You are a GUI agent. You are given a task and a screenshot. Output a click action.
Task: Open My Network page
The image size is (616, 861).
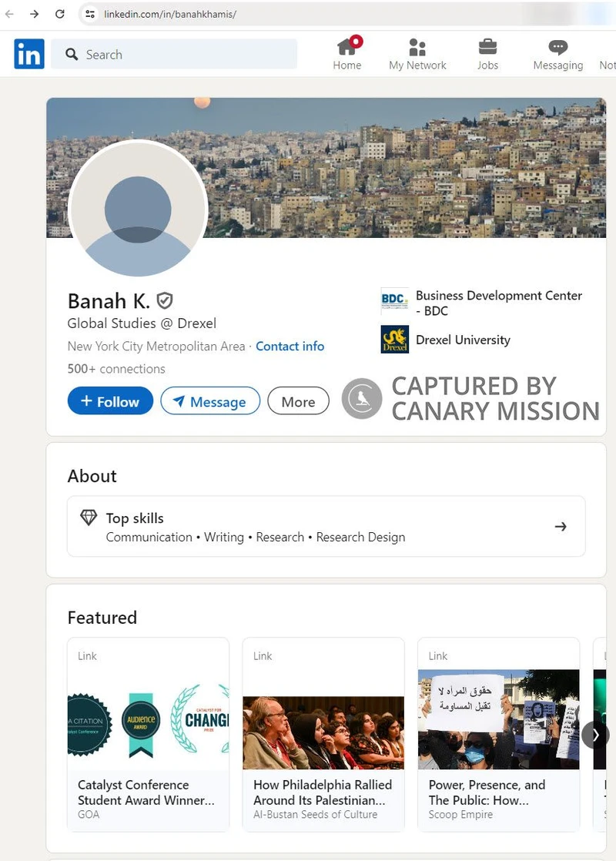tap(417, 52)
